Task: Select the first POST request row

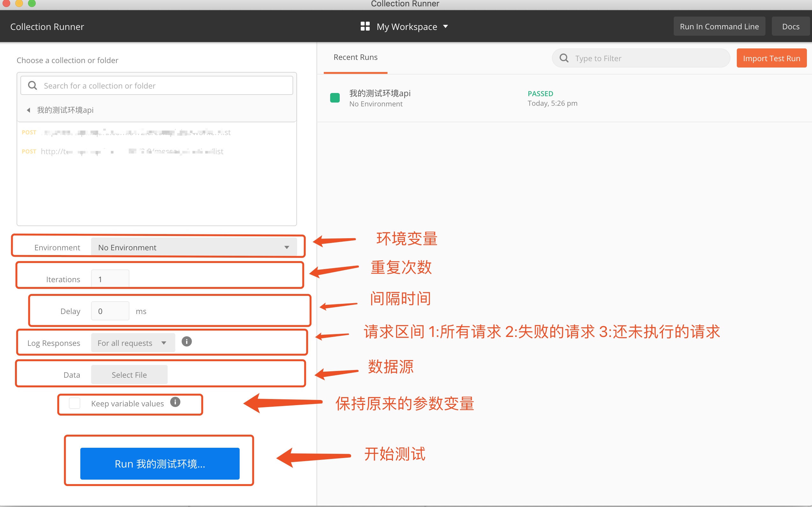Action: tap(157, 132)
